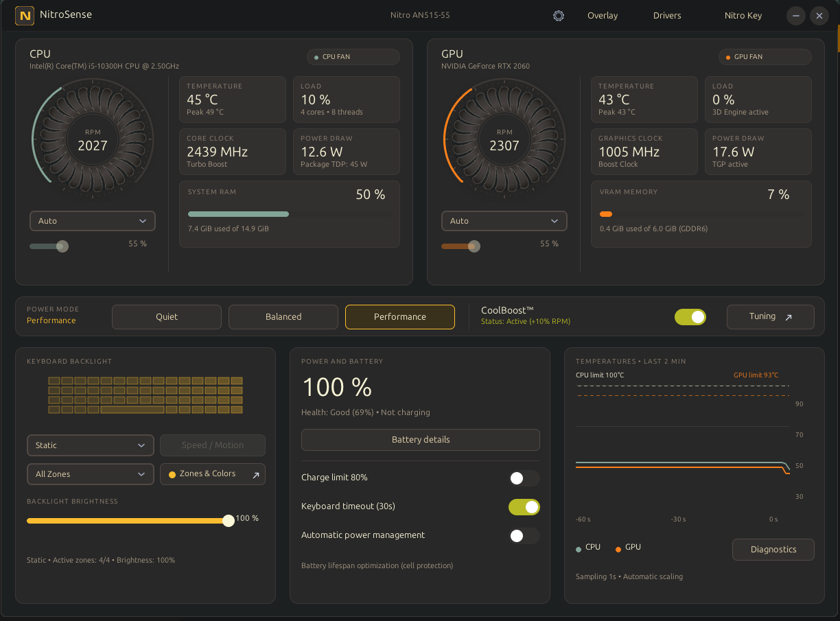The height and width of the screenshot is (621, 840).
Task: Adjust the GPU fan speed slider
Action: [474, 246]
